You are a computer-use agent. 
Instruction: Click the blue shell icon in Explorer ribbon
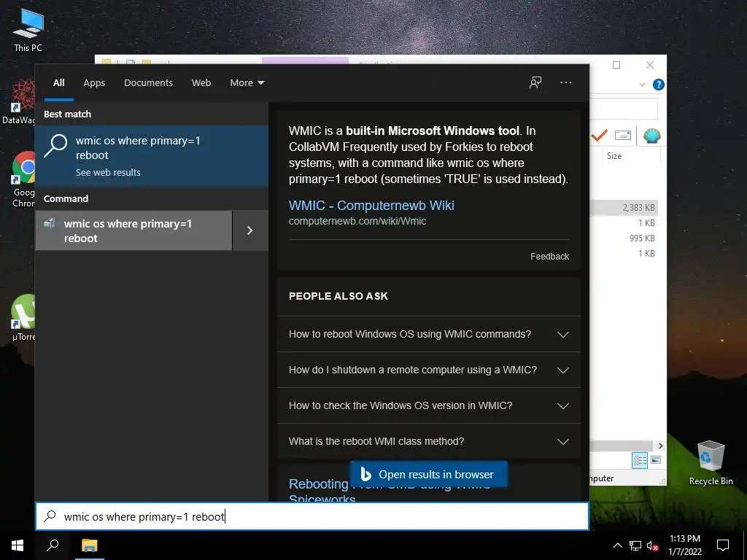[651, 136]
